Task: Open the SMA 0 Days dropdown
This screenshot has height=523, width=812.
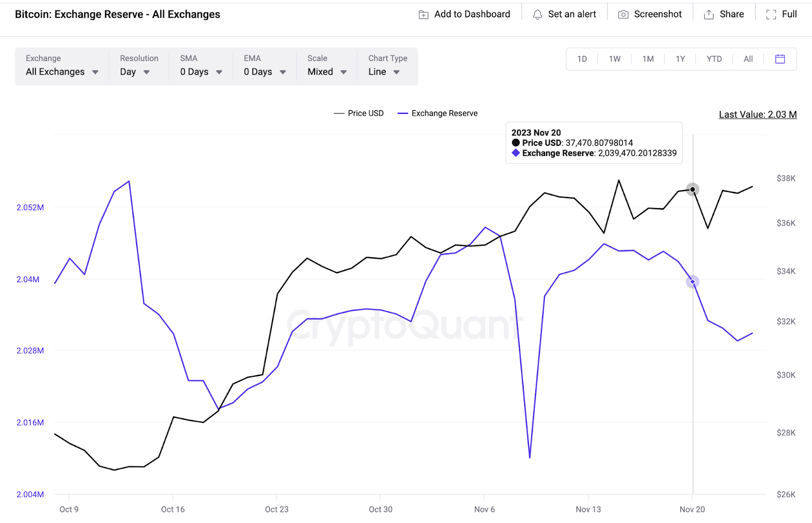Action: click(x=201, y=72)
